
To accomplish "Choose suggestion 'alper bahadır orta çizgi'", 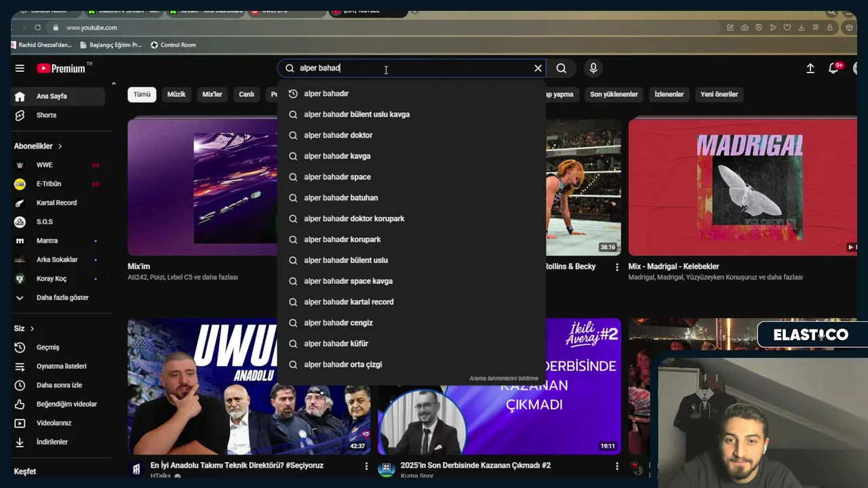I will pos(412,365).
